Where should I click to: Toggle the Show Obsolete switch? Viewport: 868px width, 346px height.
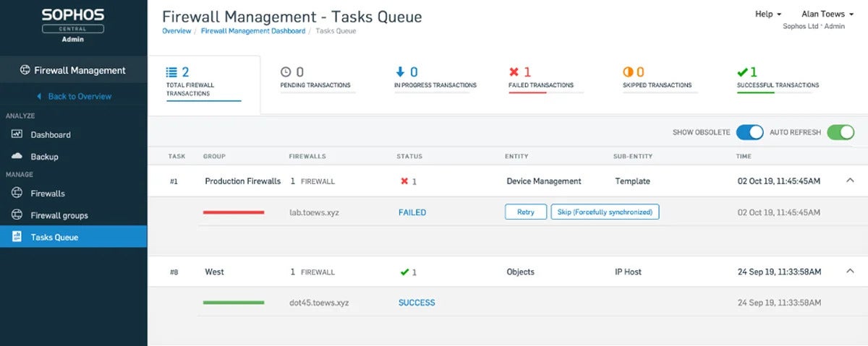749,132
